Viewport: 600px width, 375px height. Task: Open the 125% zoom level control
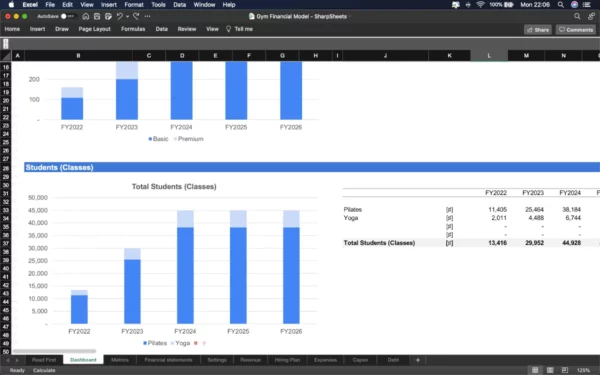point(583,370)
